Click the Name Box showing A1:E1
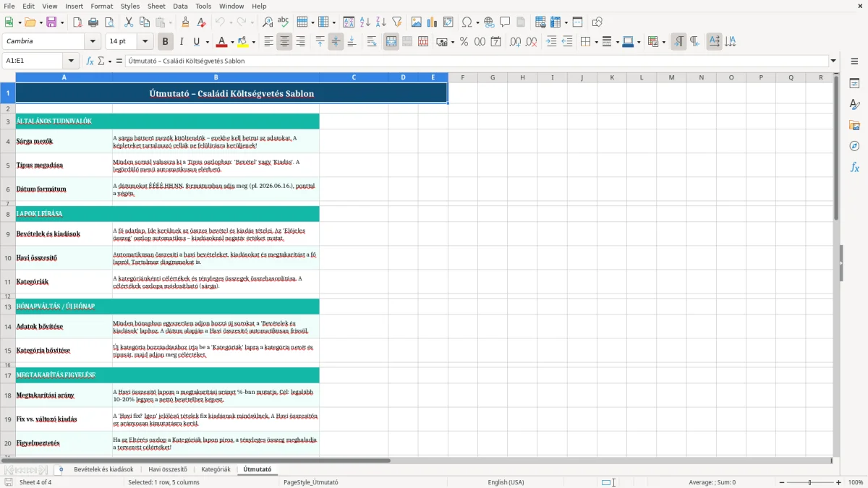The image size is (868, 488). [34, 61]
